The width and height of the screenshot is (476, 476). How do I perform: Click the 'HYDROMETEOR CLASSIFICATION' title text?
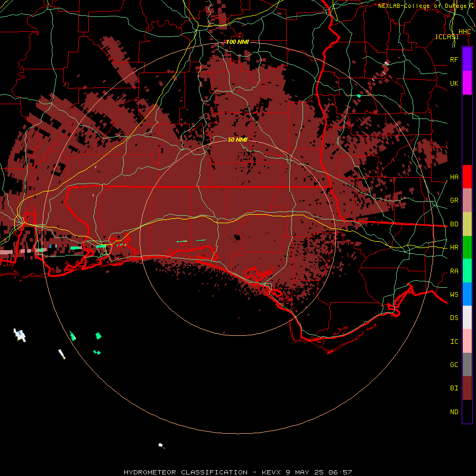coord(186,472)
